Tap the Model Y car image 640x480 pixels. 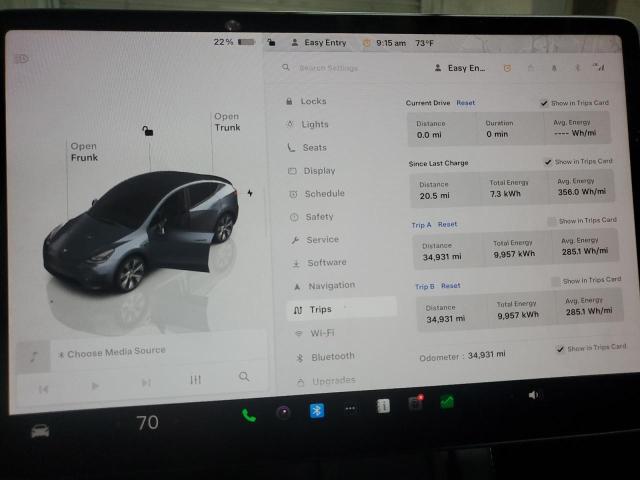pyautogui.click(x=141, y=231)
